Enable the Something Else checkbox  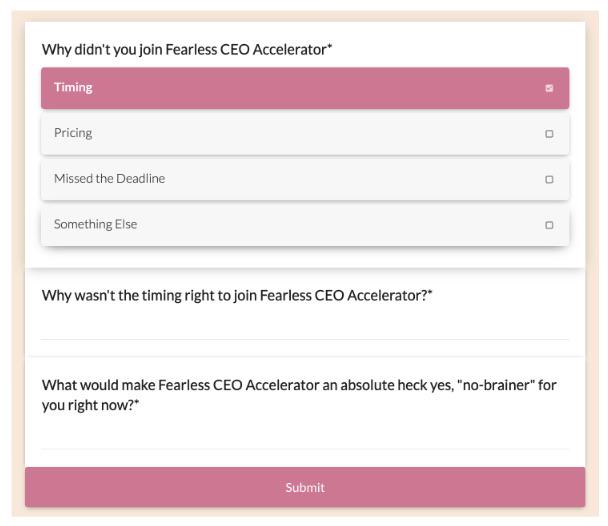point(549,225)
